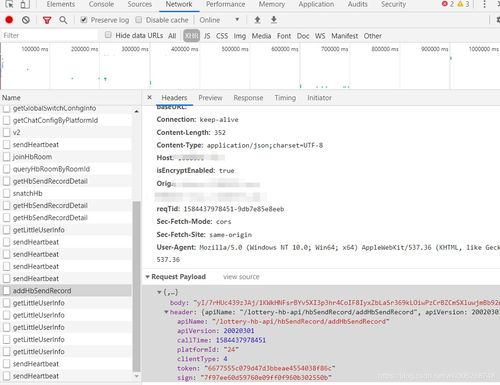Select the joinHbRoom request row

[67, 157]
